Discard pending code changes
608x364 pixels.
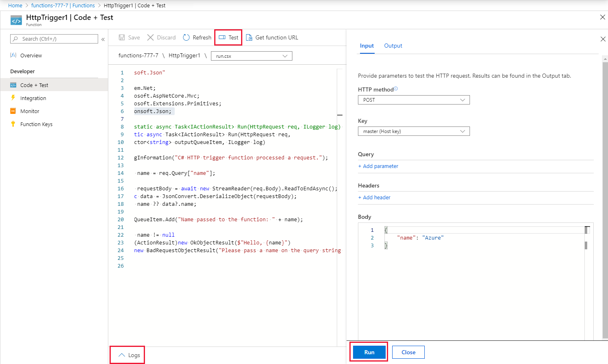pyautogui.click(x=161, y=37)
